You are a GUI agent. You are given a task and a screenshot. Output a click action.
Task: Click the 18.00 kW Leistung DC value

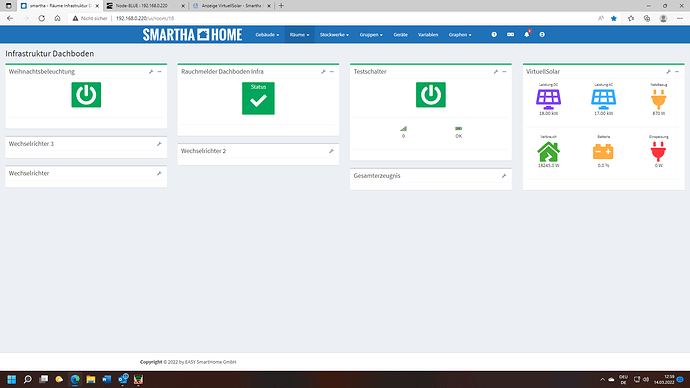pos(548,113)
